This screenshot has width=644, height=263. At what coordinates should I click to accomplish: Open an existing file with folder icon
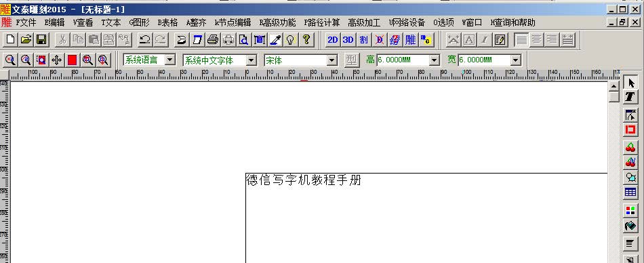[26, 39]
